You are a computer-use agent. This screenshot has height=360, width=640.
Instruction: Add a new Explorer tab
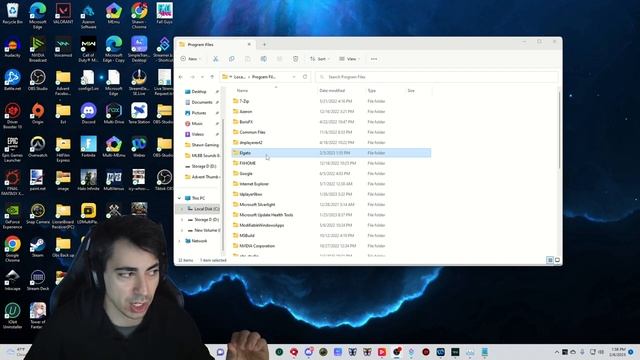(x=264, y=44)
